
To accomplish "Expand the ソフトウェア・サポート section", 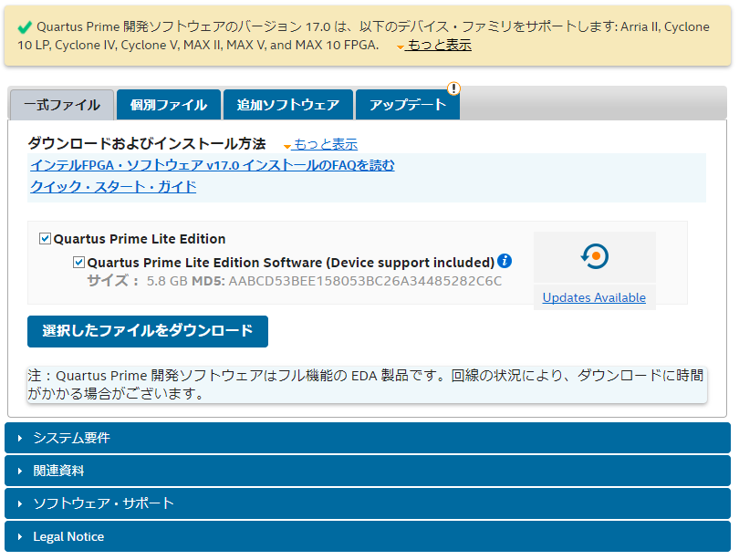I will 368,503.
